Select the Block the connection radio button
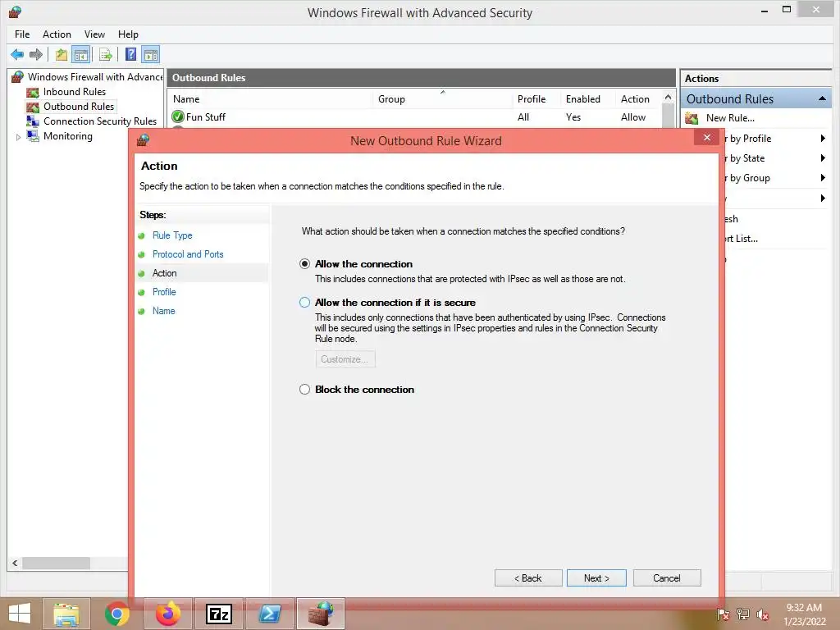Image resolution: width=840 pixels, height=630 pixels. [304, 390]
